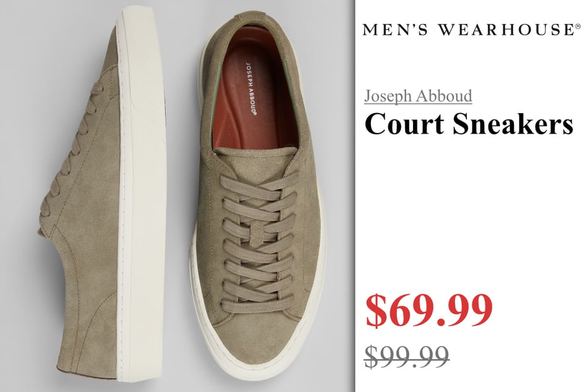Click the vertical divider beside the product photo
Viewport: 588px width, 392px height.
[x=354, y=196]
